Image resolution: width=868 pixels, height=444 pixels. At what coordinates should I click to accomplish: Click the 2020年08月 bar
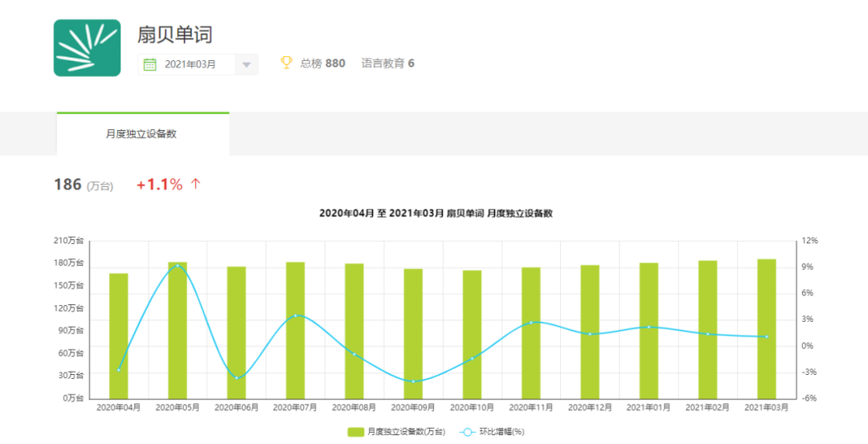point(354,332)
